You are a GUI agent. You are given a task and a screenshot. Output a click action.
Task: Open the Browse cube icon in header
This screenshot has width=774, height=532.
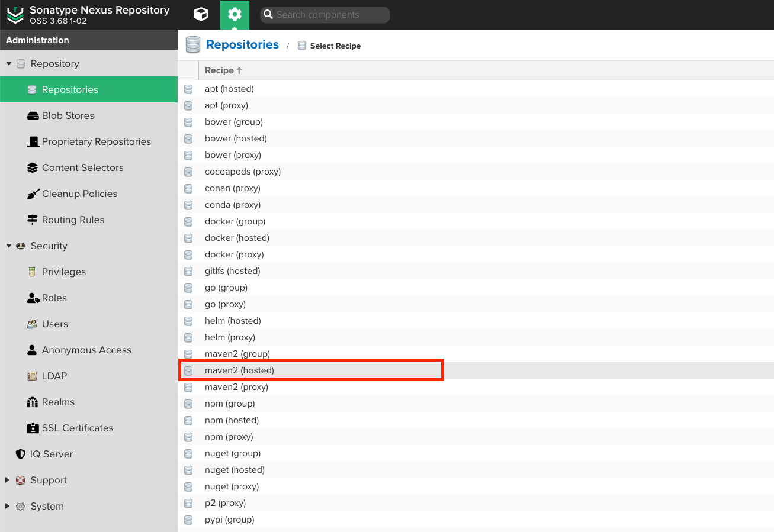[201, 14]
